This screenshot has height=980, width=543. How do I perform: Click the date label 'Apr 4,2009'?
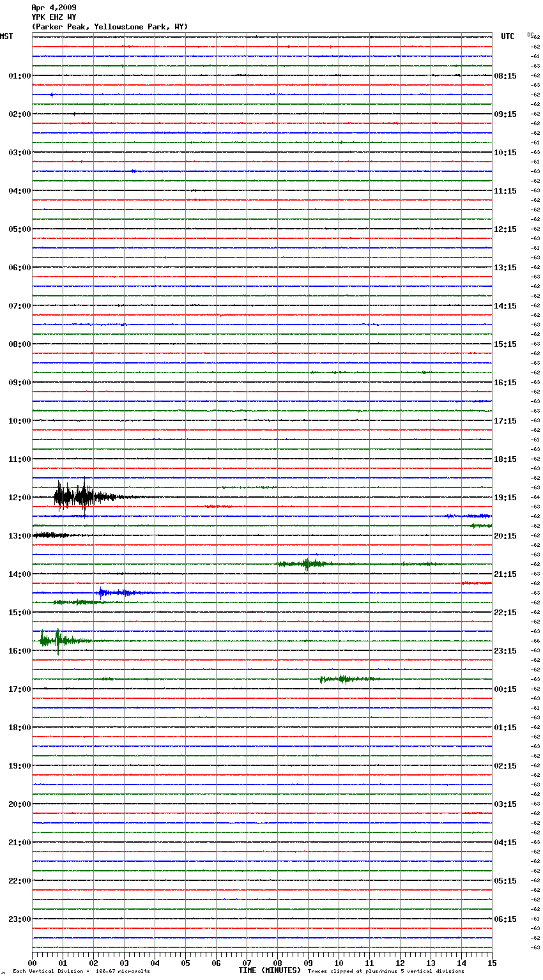(x=54, y=8)
